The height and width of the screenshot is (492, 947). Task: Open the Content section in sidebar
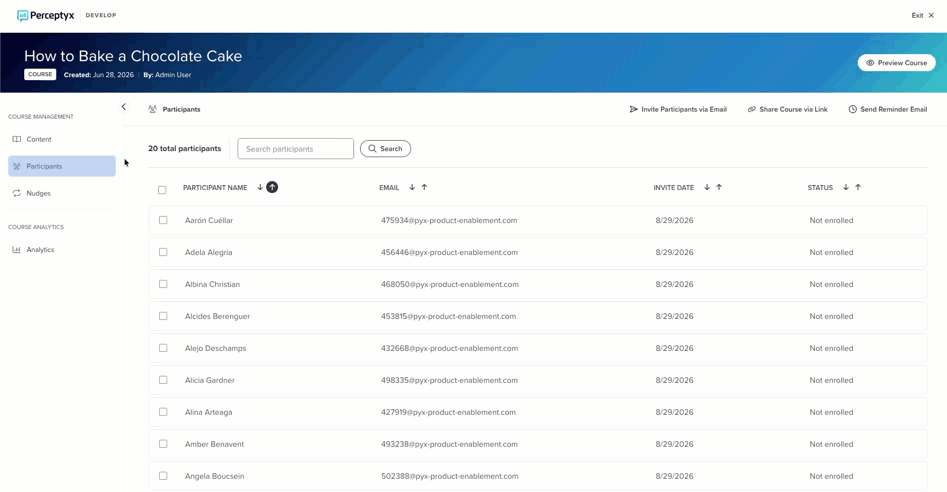click(x=62, y=139)
